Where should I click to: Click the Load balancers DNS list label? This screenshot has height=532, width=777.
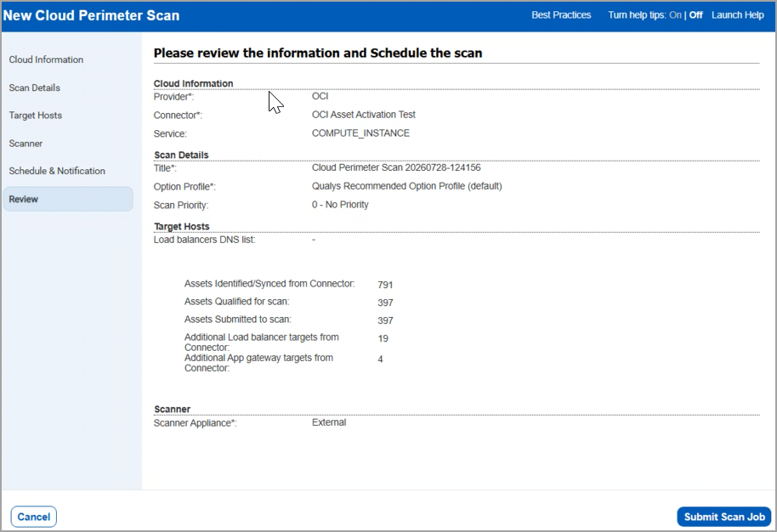point(204,240)
